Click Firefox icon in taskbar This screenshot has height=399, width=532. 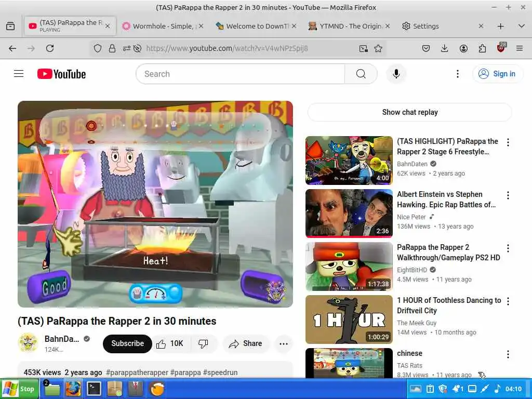pos(73,389)
